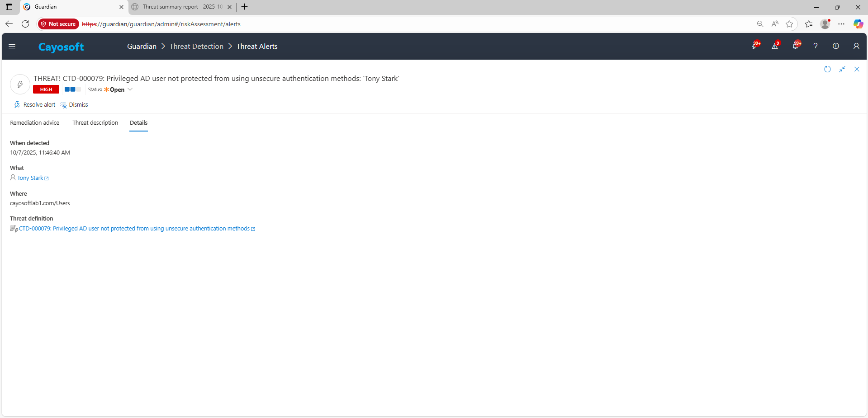
Task: Open the warning triangle notifications icon
Action: [x=775, y=46]
